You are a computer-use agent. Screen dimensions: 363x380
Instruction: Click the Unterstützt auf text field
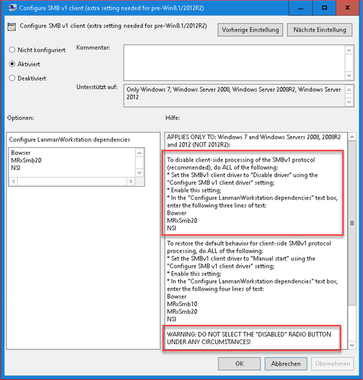pyautogui.click(x=234, y=96)
